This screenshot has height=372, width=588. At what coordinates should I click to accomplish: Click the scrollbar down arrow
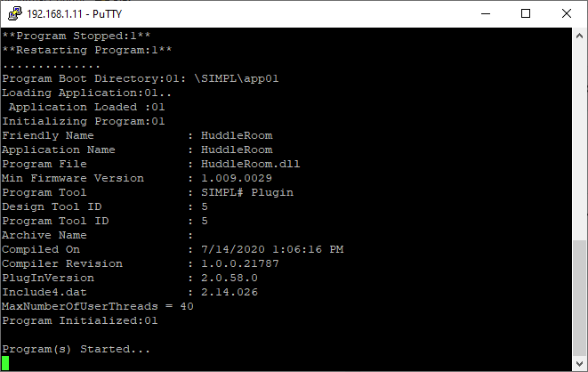579,363
